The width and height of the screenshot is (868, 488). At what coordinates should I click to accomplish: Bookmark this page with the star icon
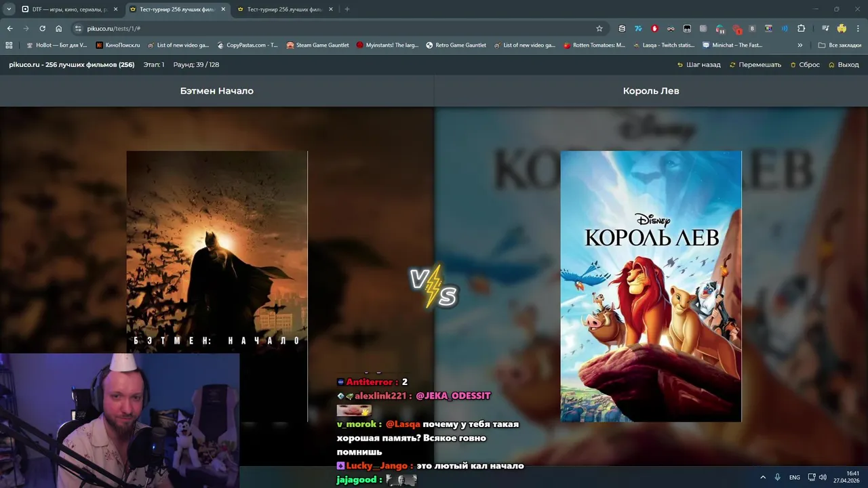[x=599, y=28]
